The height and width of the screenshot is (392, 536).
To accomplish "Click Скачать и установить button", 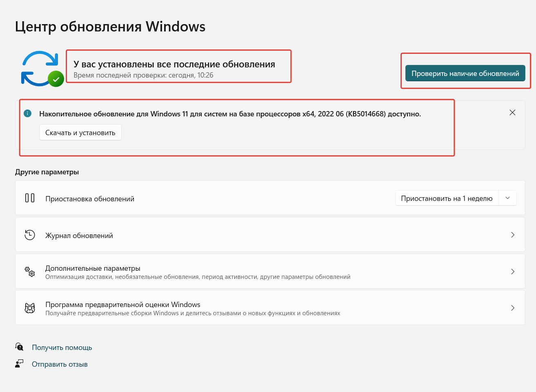I will pos(80,132).
